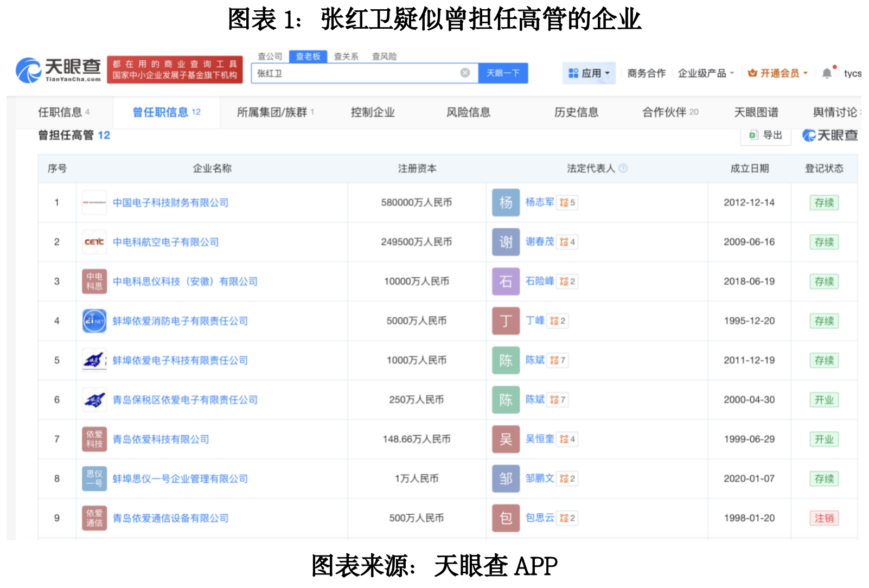This screenshot has height=588, width=869.
Task: Click the 导出 export button
Action: click(765, 136)
